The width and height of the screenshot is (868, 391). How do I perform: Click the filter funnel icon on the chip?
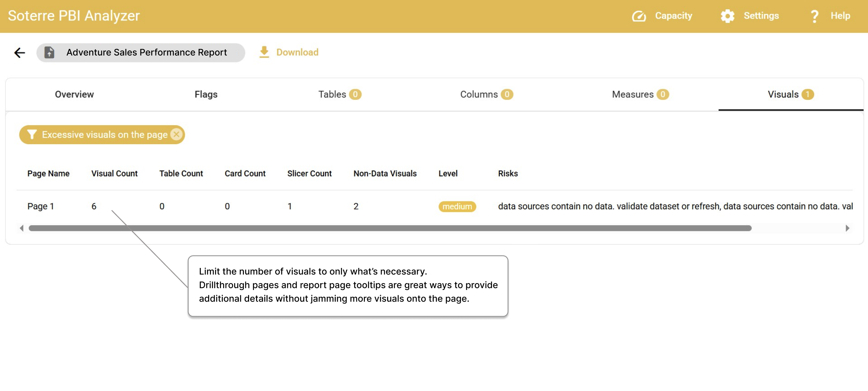pos(32,134)
